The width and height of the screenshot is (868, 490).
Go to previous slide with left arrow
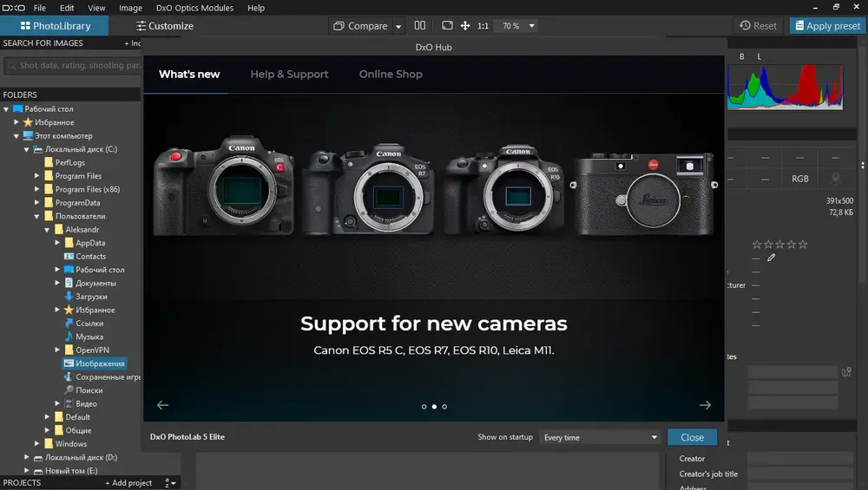(162, 405)
